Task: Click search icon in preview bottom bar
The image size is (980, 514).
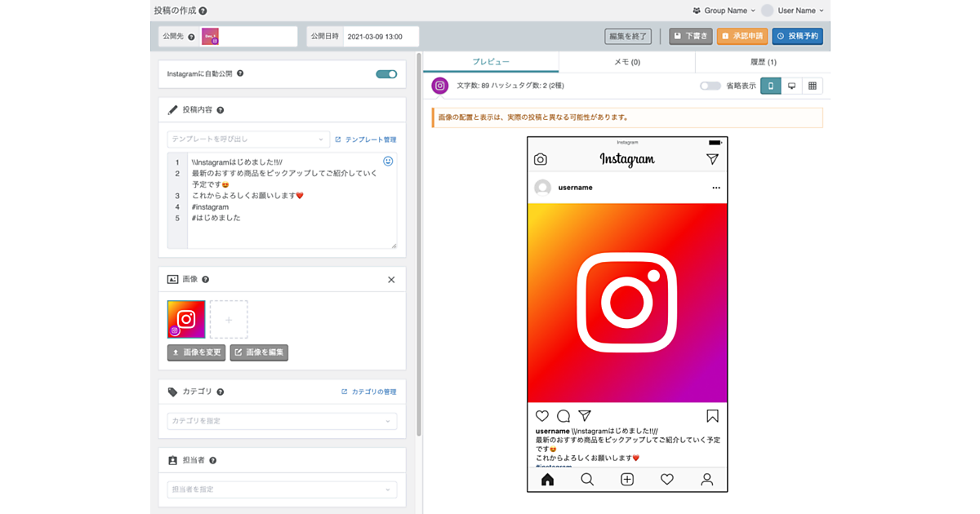Action: pos(587,480)
